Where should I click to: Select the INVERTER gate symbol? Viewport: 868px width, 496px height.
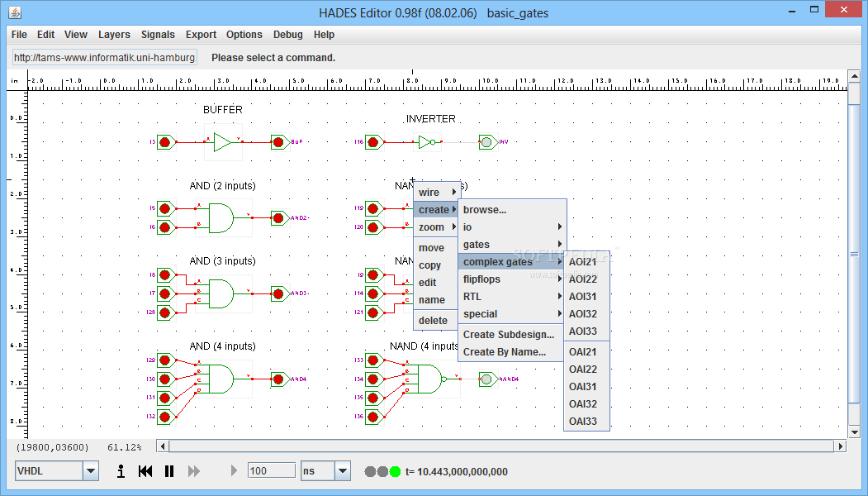tap(427, 142)
